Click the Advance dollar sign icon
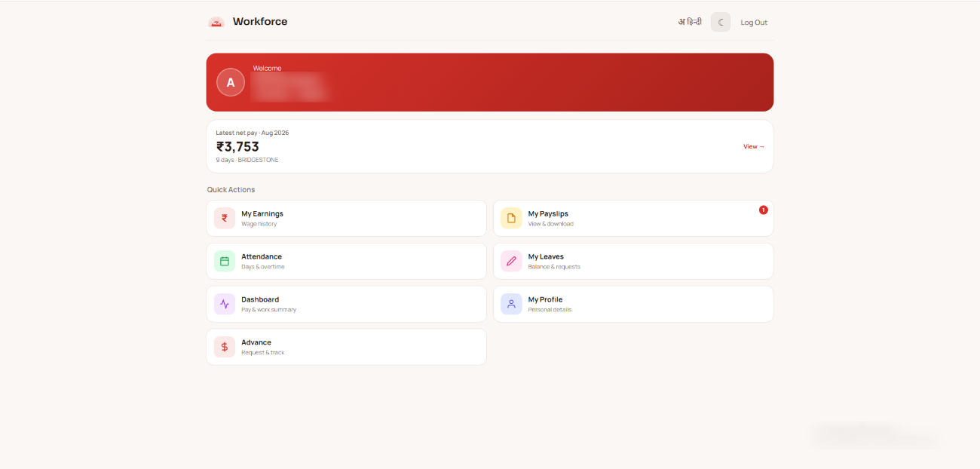Viewport: 980px width, 469px height. (225, 347)
